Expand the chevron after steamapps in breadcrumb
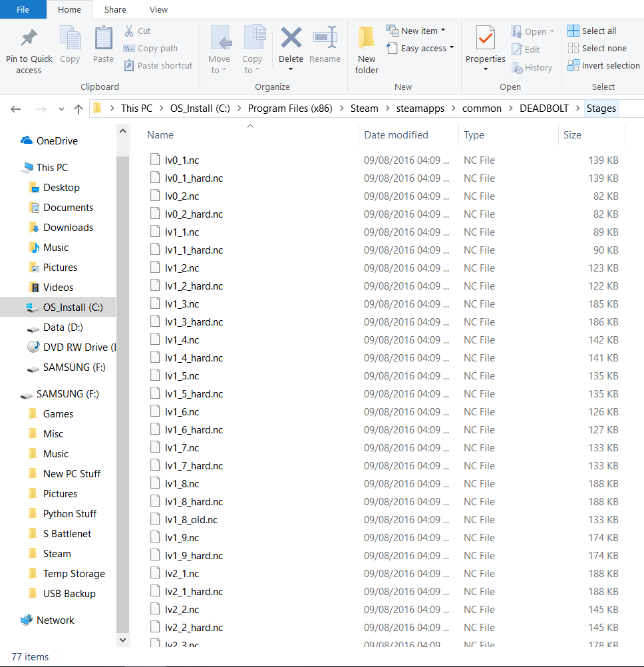644x667 pixels. pos(453,109)
